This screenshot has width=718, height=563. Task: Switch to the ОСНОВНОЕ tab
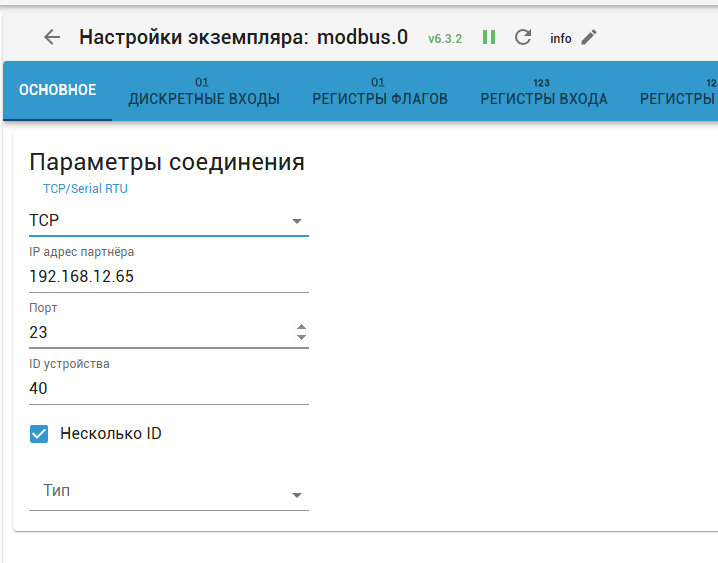[58, 91]
